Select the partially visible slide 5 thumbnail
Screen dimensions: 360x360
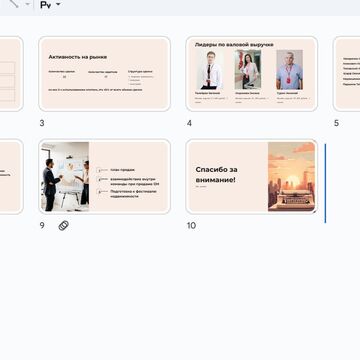(x=346, y=74)
